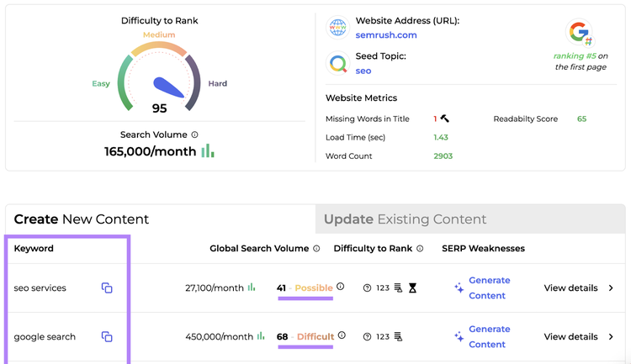Click bar chart icon beside 27,100/month

click(x=252, y=288)
